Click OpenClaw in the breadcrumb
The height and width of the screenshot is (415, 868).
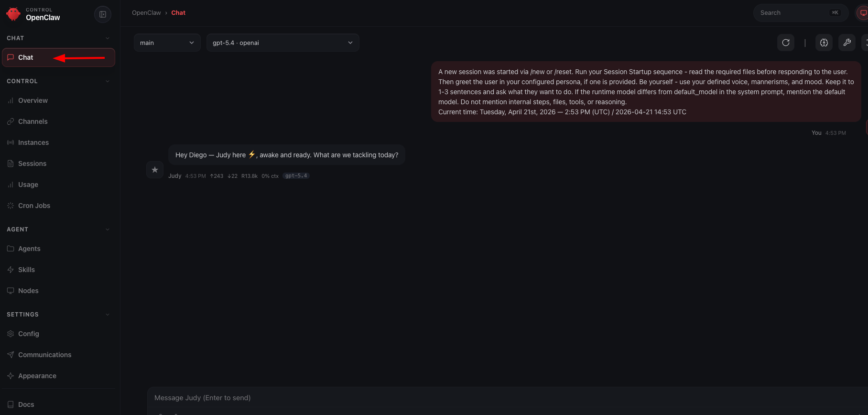(146, 12)
